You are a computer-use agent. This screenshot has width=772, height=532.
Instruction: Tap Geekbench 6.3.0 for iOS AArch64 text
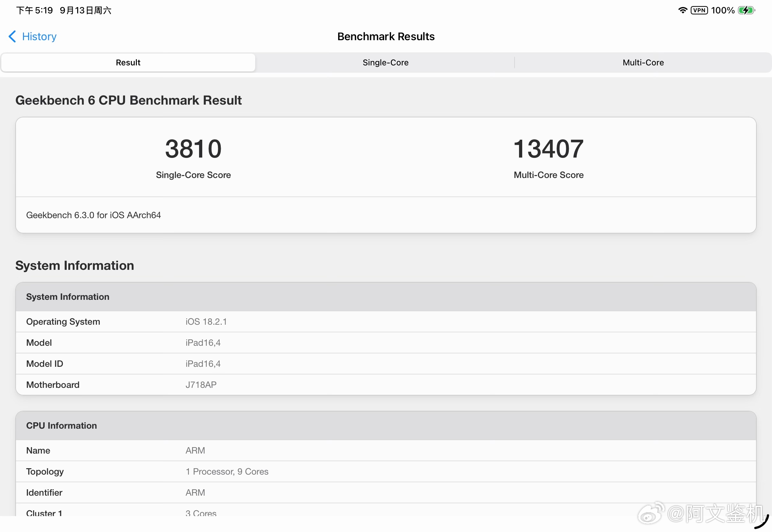(x=93, y=215)
